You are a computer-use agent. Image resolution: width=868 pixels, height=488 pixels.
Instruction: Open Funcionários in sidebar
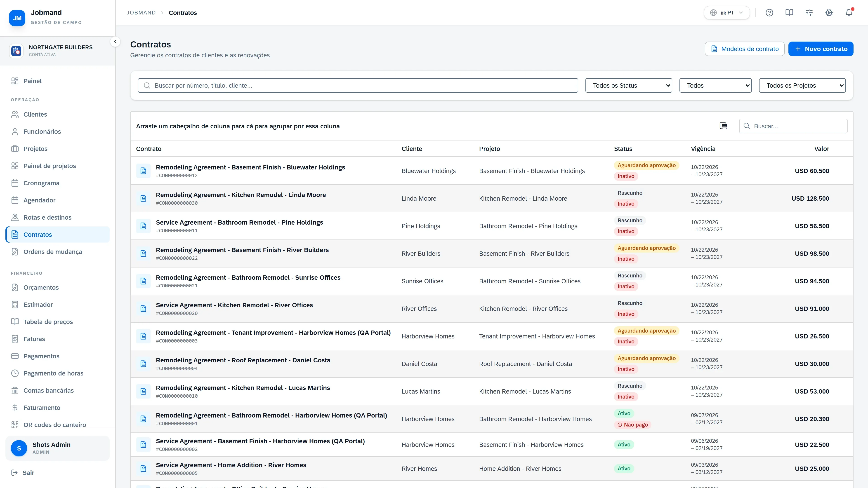click(x=58, y=132)
